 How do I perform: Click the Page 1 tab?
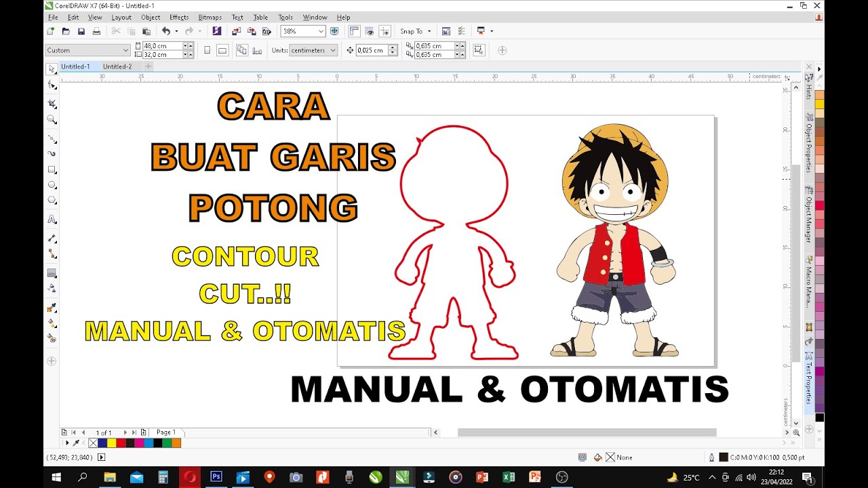[x=166, y=432]
